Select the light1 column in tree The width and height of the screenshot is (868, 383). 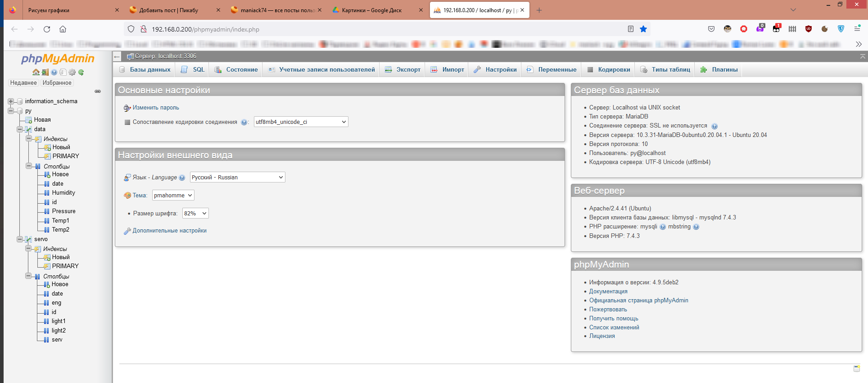click(59, 321)
